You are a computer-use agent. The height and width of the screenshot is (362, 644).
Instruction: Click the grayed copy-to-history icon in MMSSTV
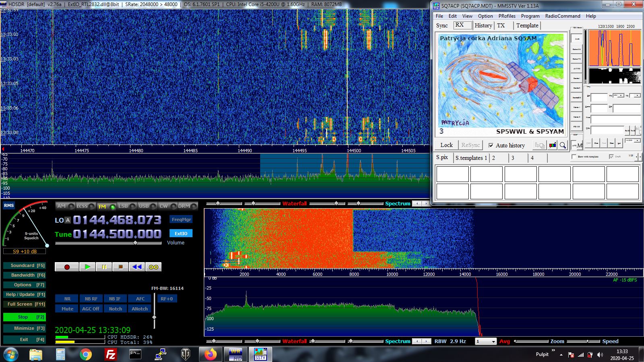540,145
